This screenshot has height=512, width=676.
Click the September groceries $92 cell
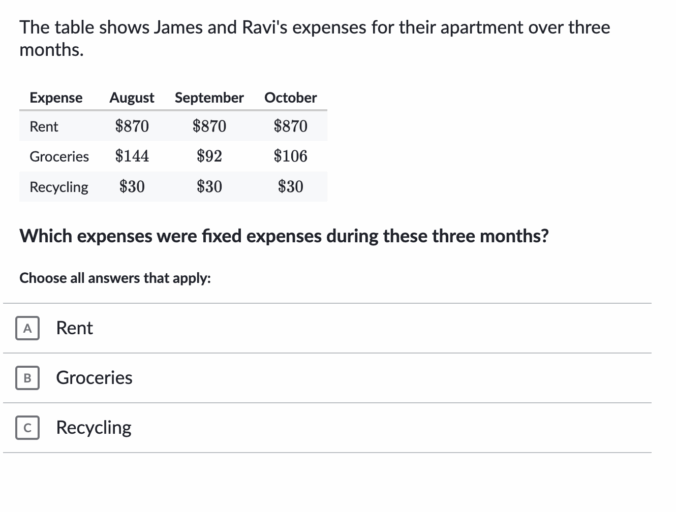click(209, 156)
